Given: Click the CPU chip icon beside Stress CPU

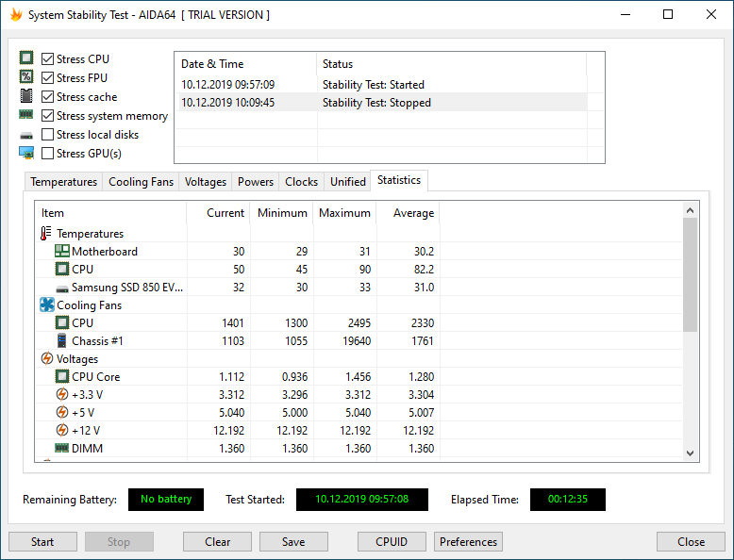Looking at the screenshot, I should (26, 58).
